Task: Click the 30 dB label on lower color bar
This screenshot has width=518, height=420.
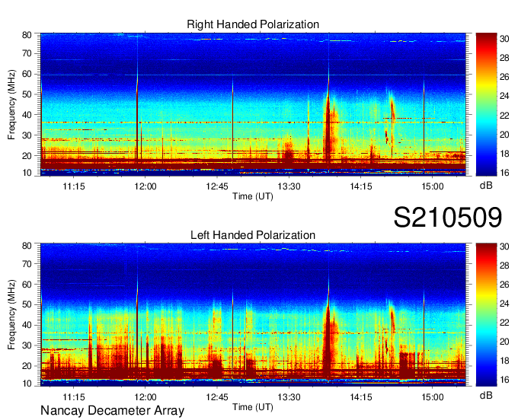Action: point(504,247)
